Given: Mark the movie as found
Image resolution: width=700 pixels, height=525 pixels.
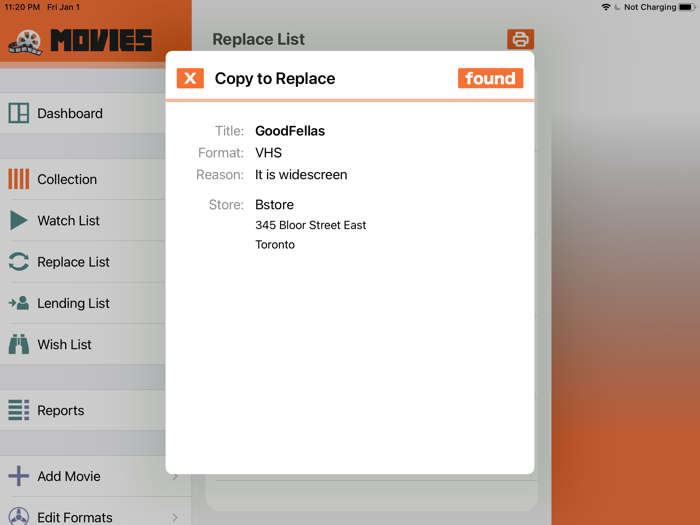Looking at the screenshot, I should pyautogui.click(x=490, y=78).
